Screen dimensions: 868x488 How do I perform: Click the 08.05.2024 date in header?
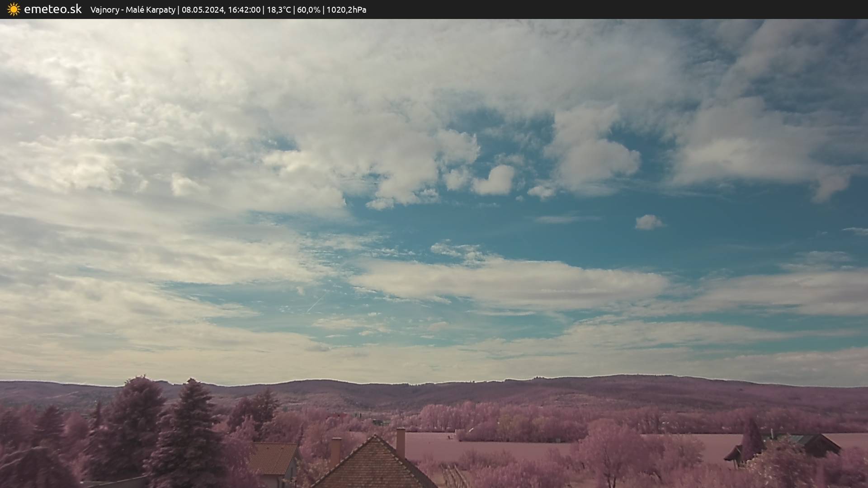[x=203, y=10]
